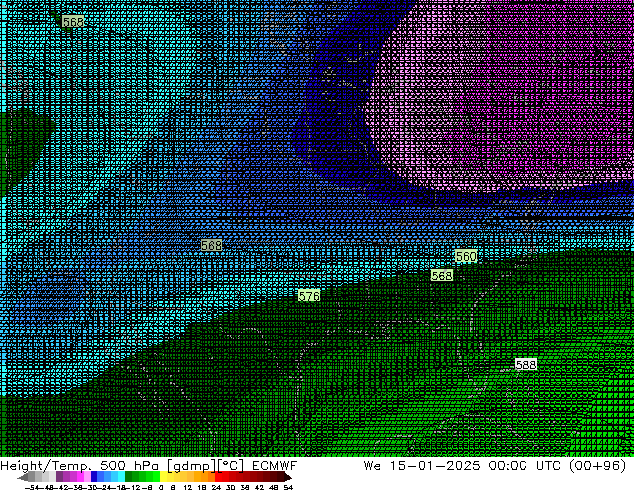634x490 pixels.
Task: Click the legend's left grey arrow end
Action: pyautogui.click(x=22, y=477)
